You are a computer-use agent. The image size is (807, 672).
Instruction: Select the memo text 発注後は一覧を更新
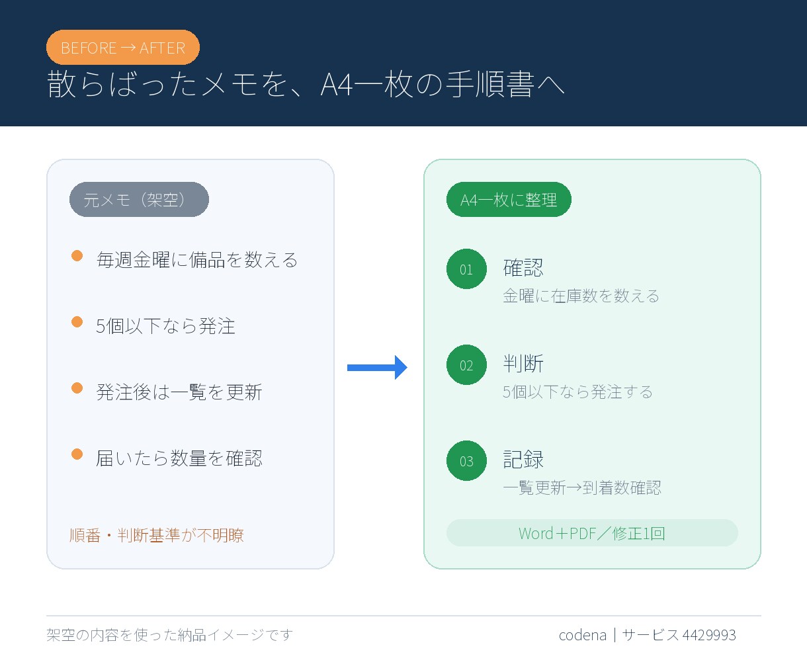[179, 392]
